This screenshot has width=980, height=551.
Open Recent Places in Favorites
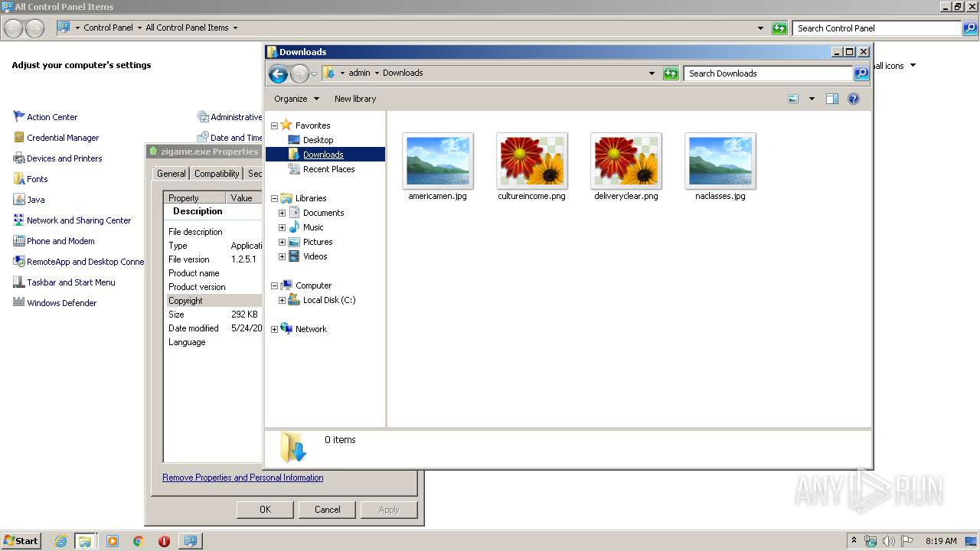click(328, 169)
